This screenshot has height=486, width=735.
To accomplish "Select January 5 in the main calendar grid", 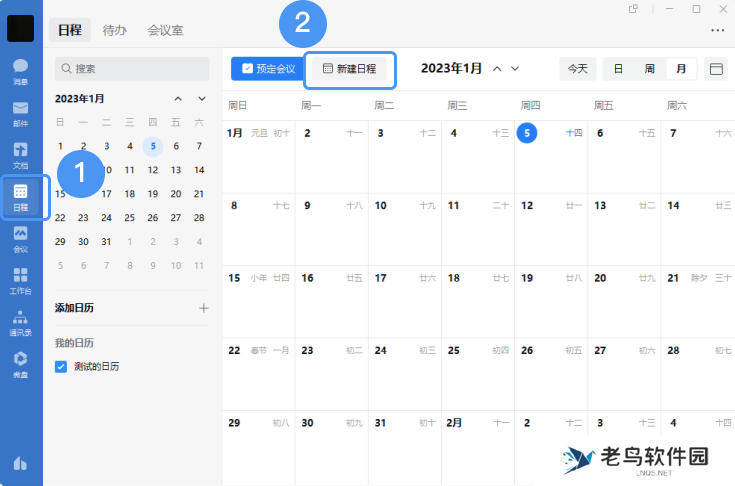I will click(551, 157).
